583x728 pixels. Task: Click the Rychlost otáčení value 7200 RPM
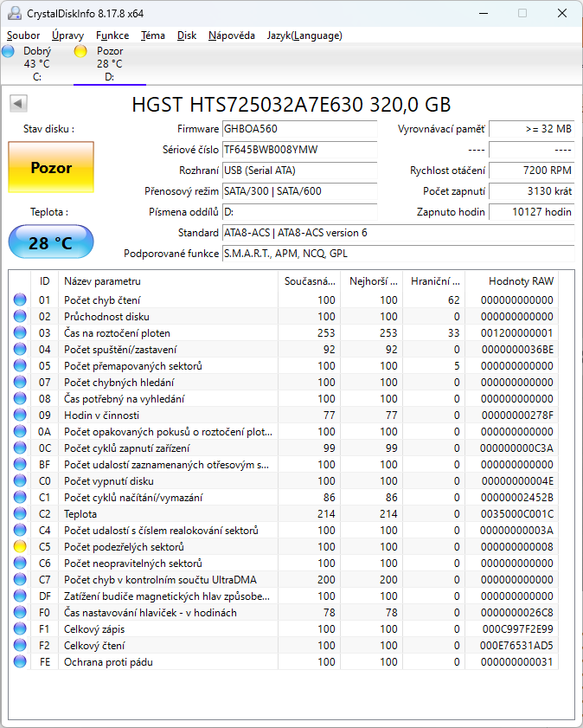tap(532, 171)
